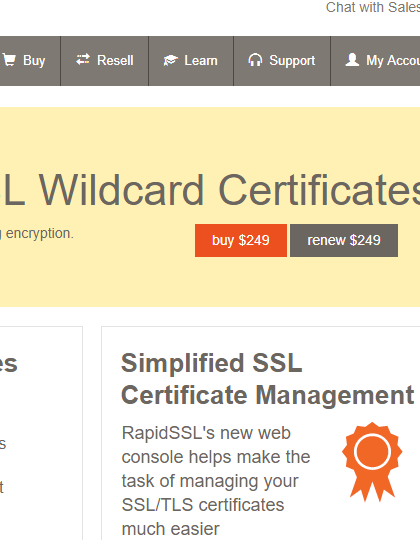Open the Resell menu item
This screenshot has height=540, width=420.
105,61
